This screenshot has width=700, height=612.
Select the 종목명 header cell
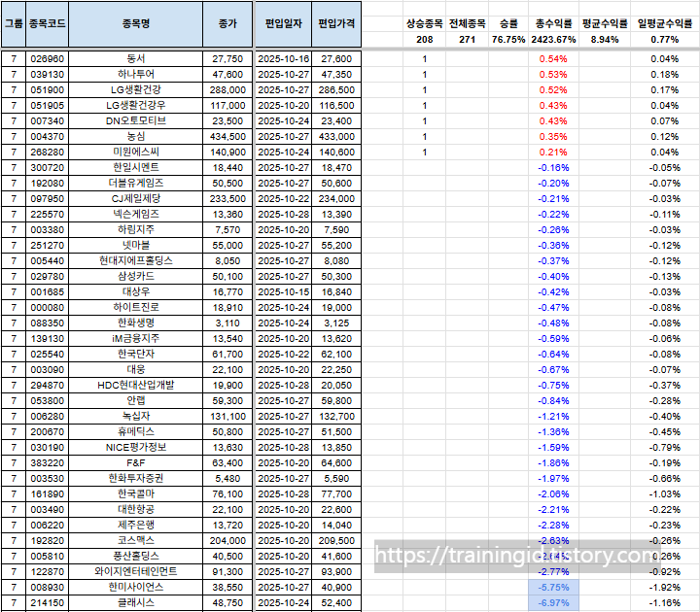pos(136,24)
